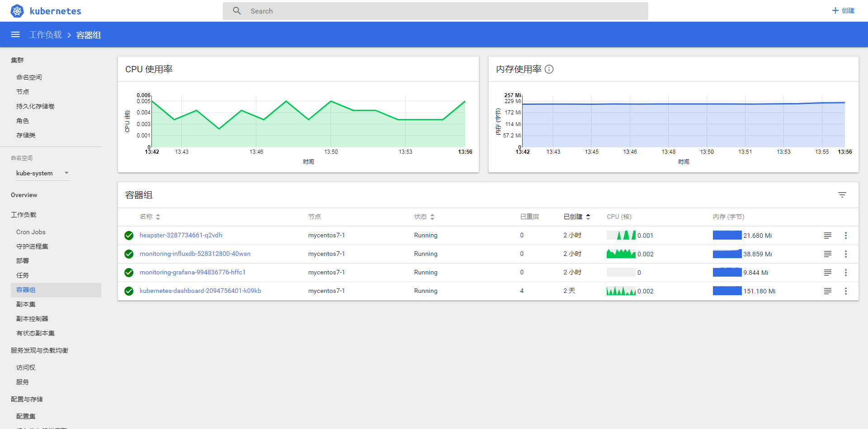Image resolution: width=868 pixels, height=429 pixels.
Task: Open 有状态副本集 in sidebar
Action: (x=35, y=333)
